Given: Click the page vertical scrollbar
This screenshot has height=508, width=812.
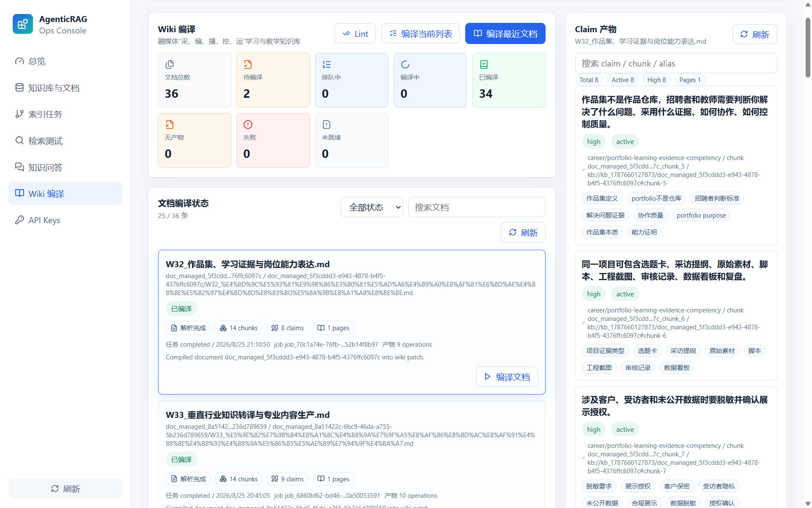Looking at the screenshot, I should tap(808, 47).
